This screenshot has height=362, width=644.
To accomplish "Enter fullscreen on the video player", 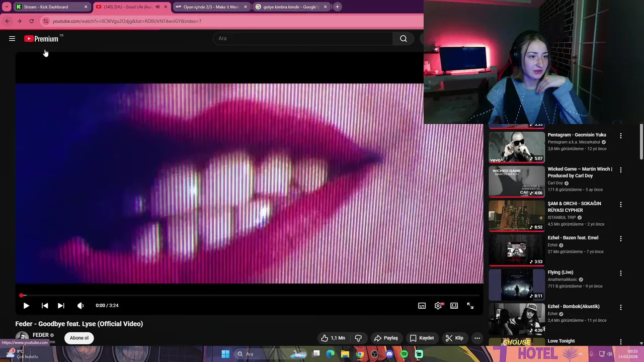I will [470, 306].
